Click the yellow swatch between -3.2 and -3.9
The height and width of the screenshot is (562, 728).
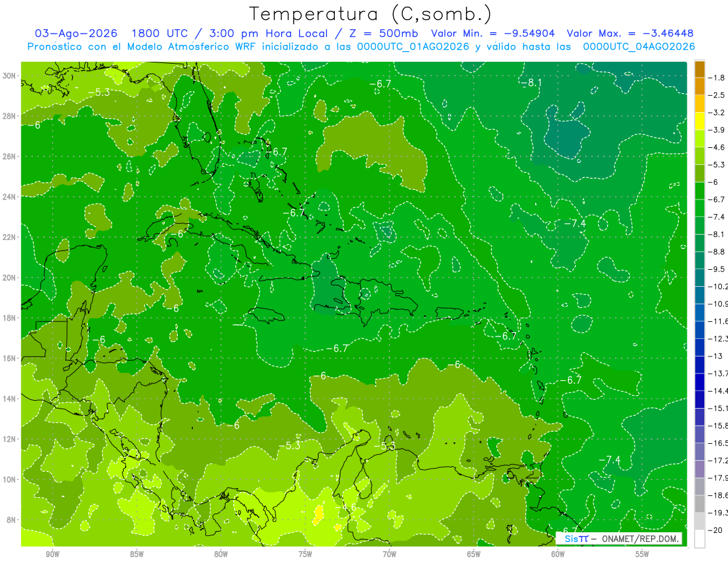[699, 121]
